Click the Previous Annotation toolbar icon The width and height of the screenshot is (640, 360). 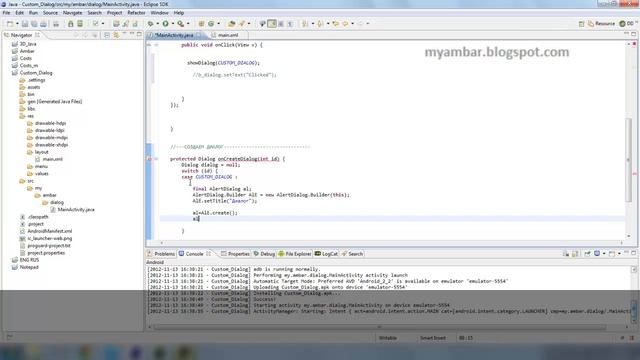tap(320, 24)
